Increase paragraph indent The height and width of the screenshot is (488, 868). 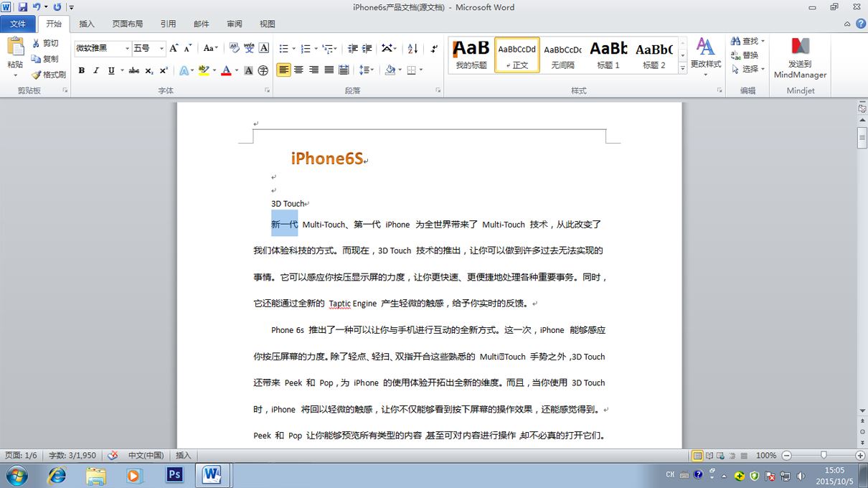coord(367,48)
